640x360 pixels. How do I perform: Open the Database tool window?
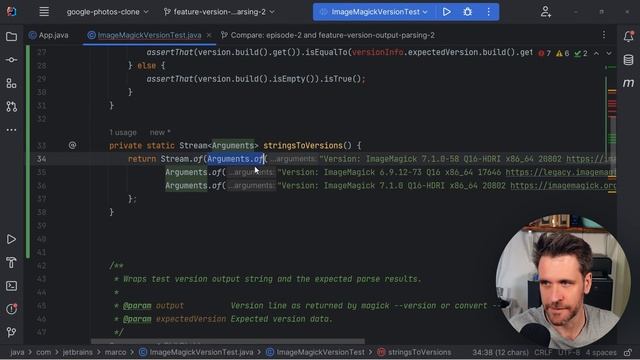pos(629,60)
